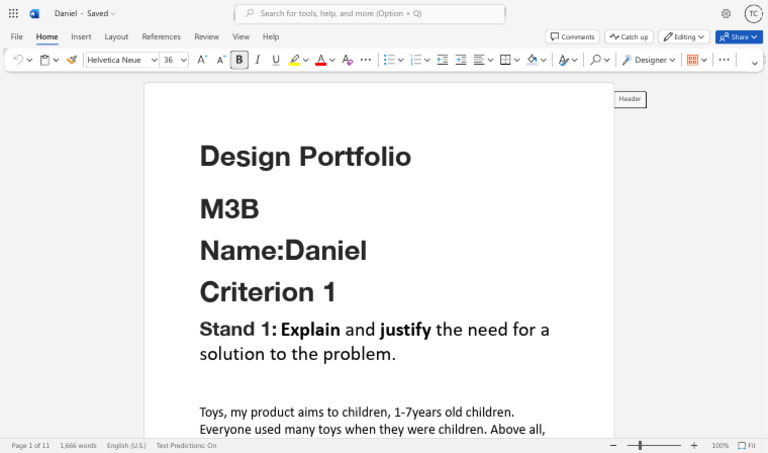Screen dimensions: 768x453
Task: Click the 1,666 words count
Action: (x=78, y=446)
